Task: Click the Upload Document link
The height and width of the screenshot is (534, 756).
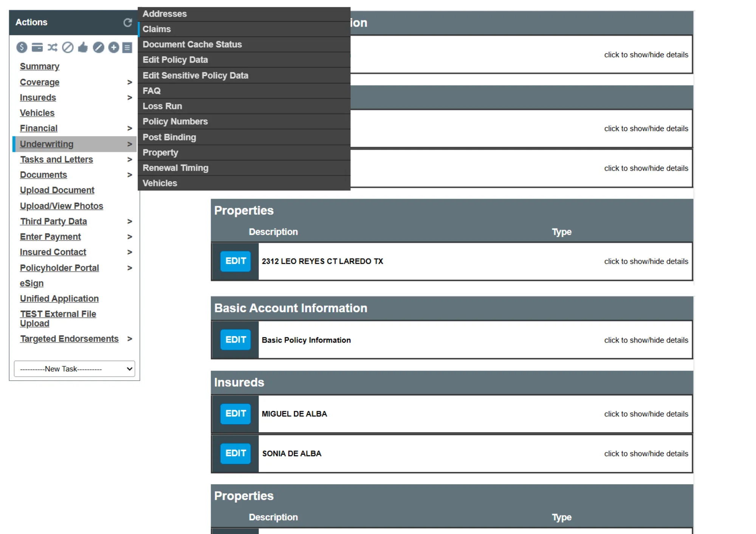Action: coord(57,190)
